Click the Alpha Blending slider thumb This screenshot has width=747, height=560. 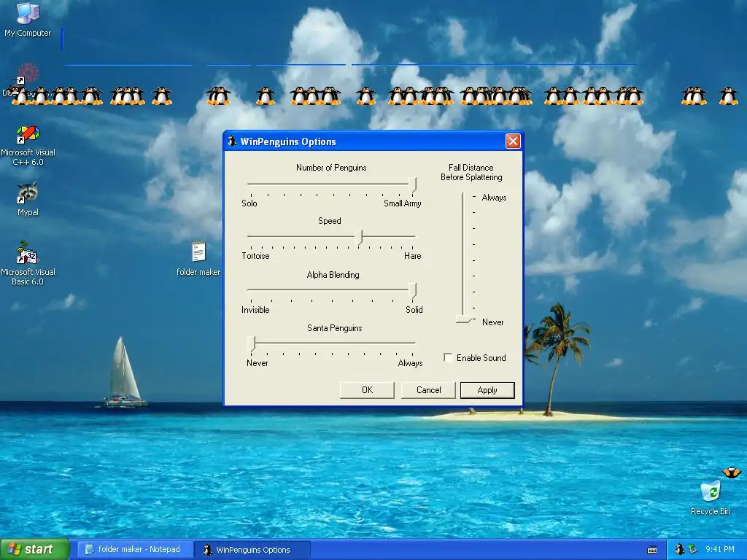pos(413,290)
